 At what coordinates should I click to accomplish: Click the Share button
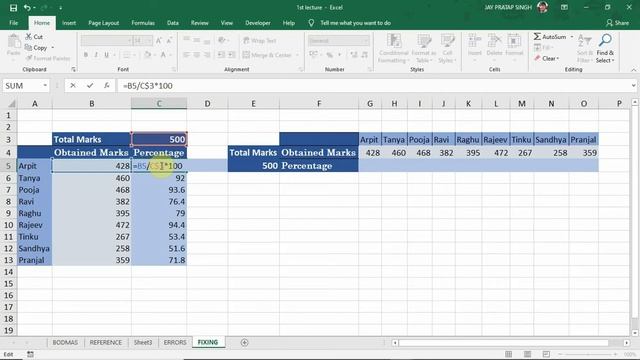(x=618, y=23)
